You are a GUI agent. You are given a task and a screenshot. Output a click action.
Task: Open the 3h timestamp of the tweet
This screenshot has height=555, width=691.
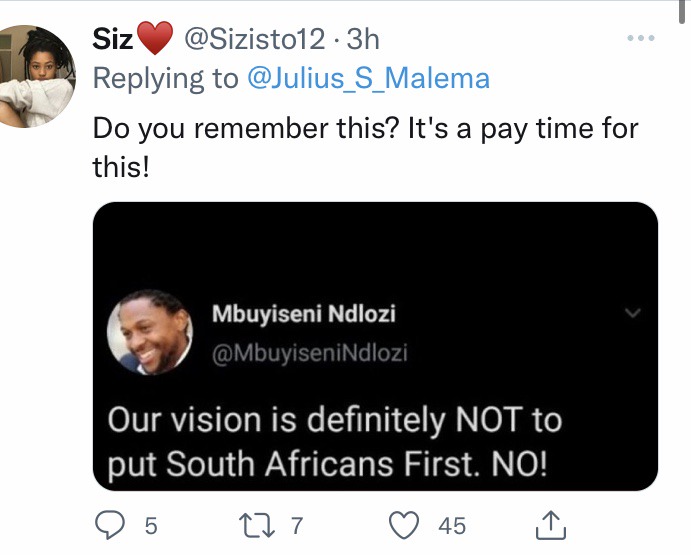tap(363, 39)
